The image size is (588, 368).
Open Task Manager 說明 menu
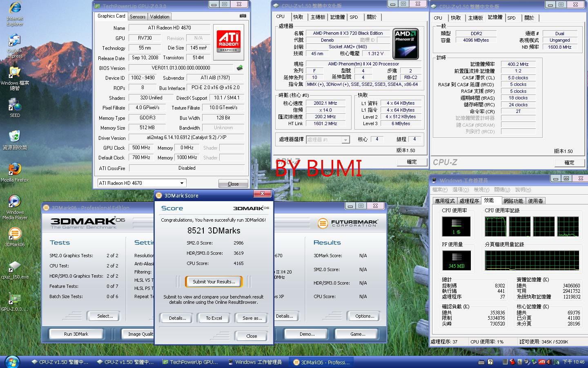tap(523, 190)
